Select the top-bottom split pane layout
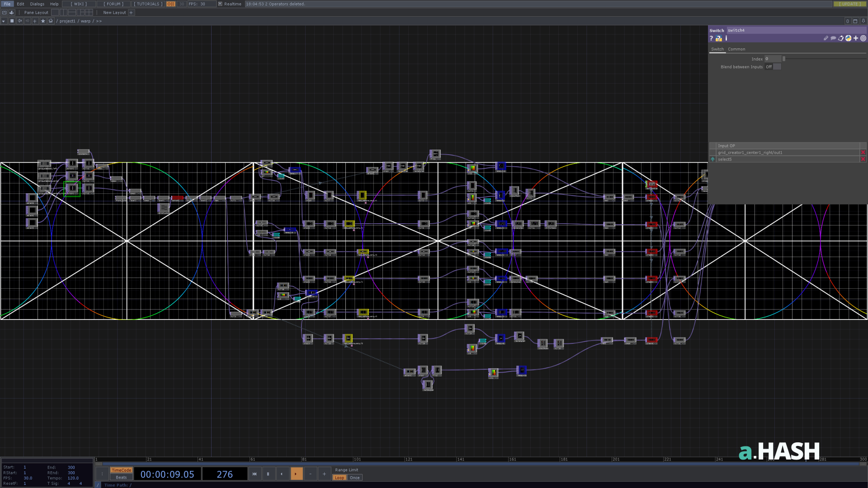 pos(72,13)
